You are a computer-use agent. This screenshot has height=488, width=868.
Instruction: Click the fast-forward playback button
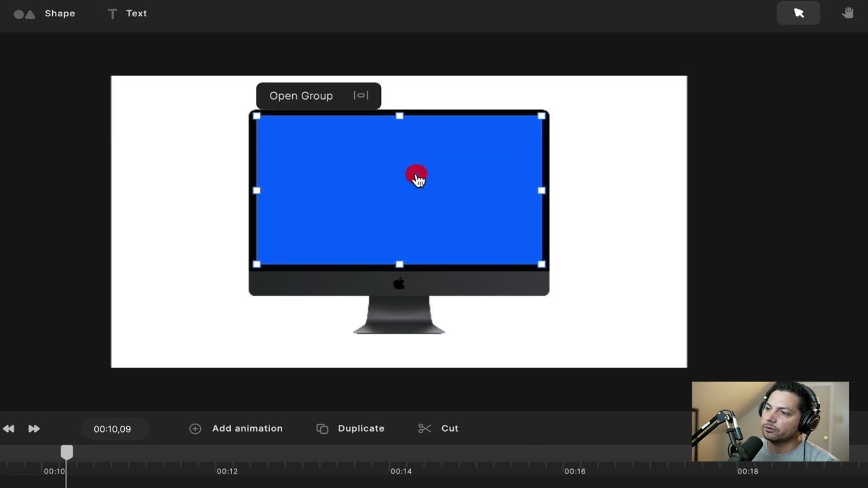pyautogui.click(x=34, y=428)
